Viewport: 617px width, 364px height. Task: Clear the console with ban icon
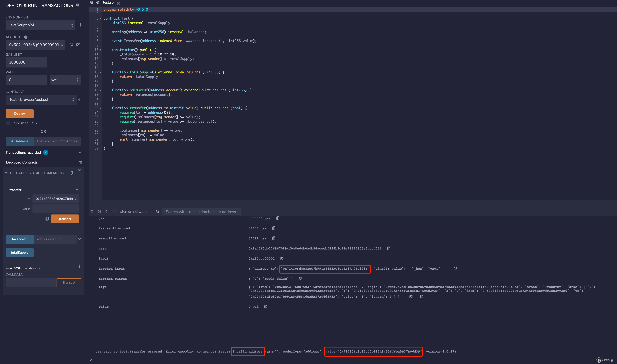[99, 211]
